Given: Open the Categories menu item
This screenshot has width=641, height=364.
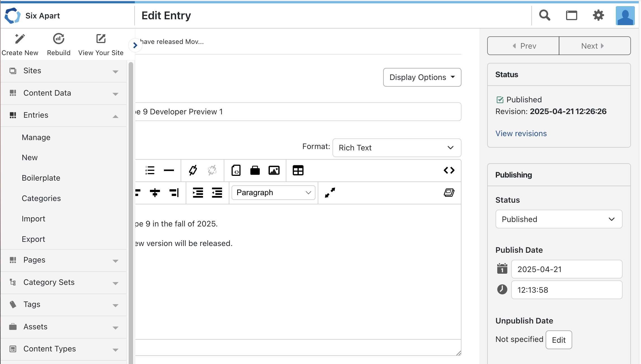Looking at the screenshot, I should tap(41, 198).
